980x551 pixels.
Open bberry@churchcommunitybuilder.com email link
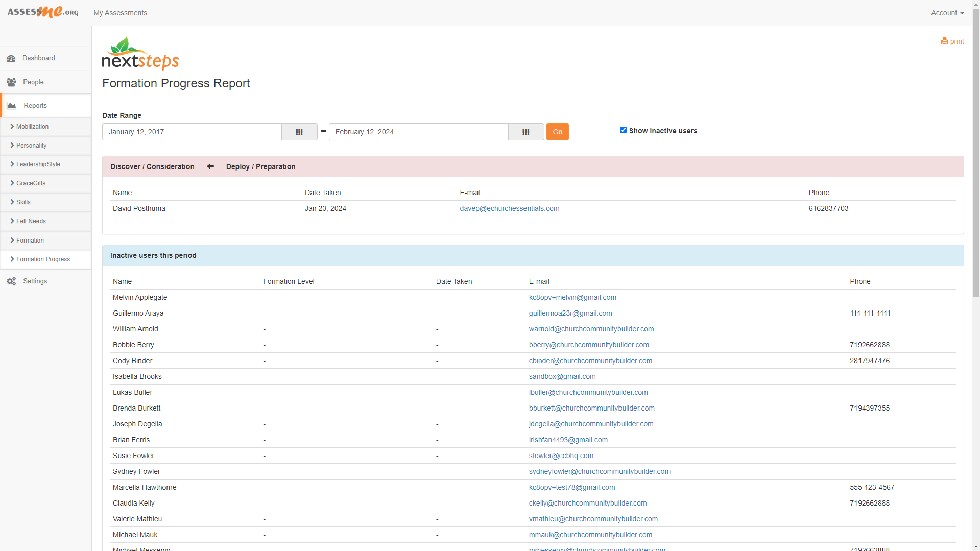pos(589,345)
